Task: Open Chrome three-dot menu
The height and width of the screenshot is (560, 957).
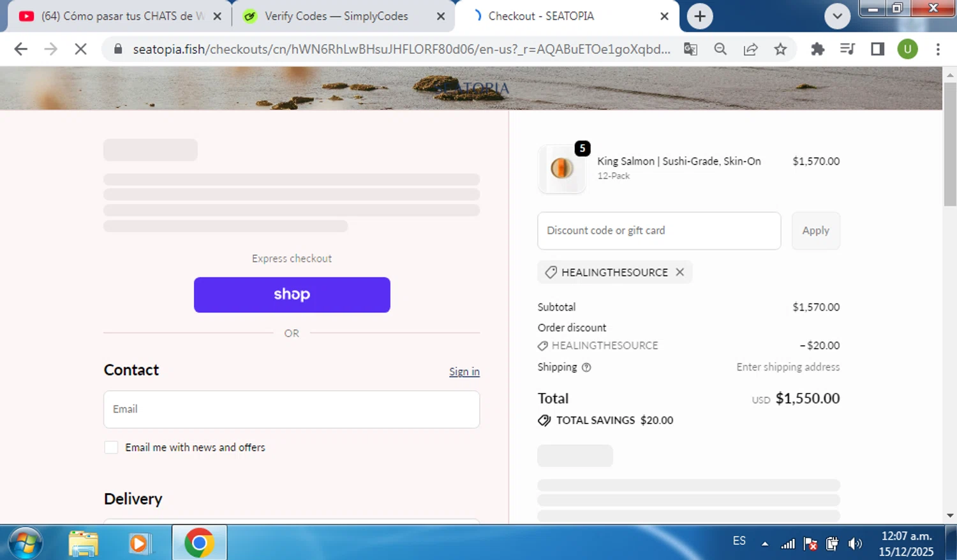Action: click(x=938, y=49)
